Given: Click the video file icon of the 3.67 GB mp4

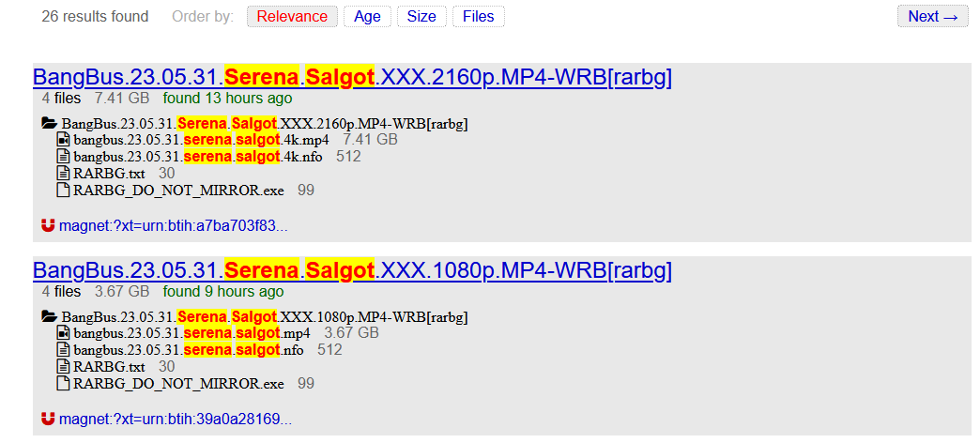Looking at the screenshot, I should [x=63, y=332].
